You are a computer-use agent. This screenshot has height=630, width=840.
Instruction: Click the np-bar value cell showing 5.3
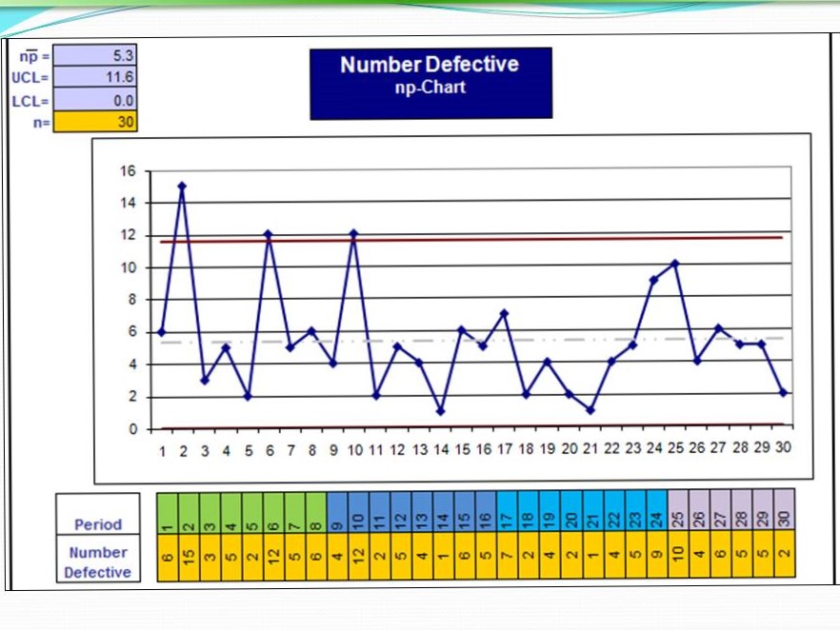point(96,57)
